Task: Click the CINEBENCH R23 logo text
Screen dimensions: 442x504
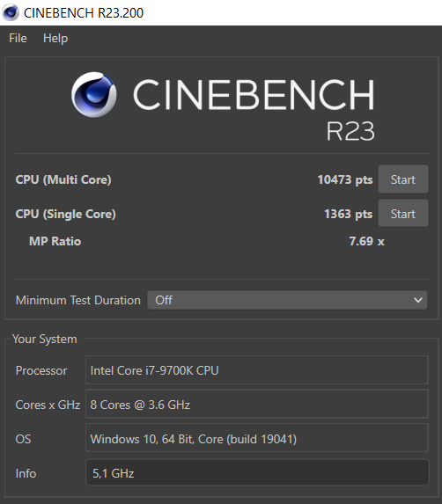Action: (254, 109)
